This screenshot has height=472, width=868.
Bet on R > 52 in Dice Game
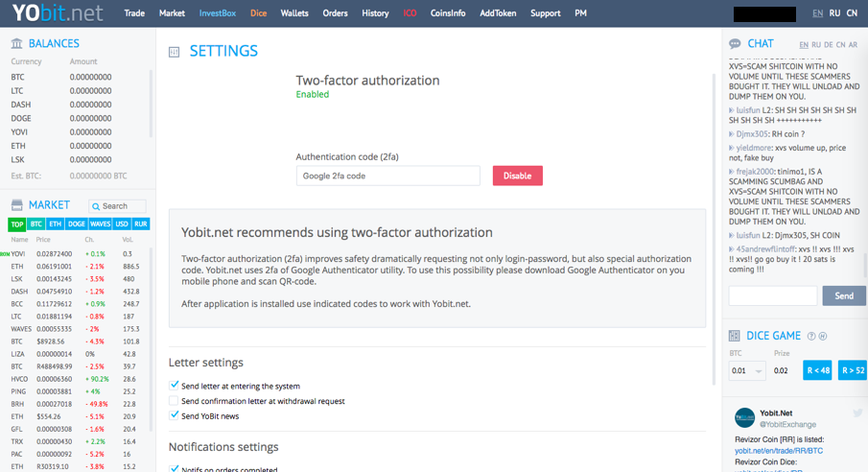tap(853, 370)
